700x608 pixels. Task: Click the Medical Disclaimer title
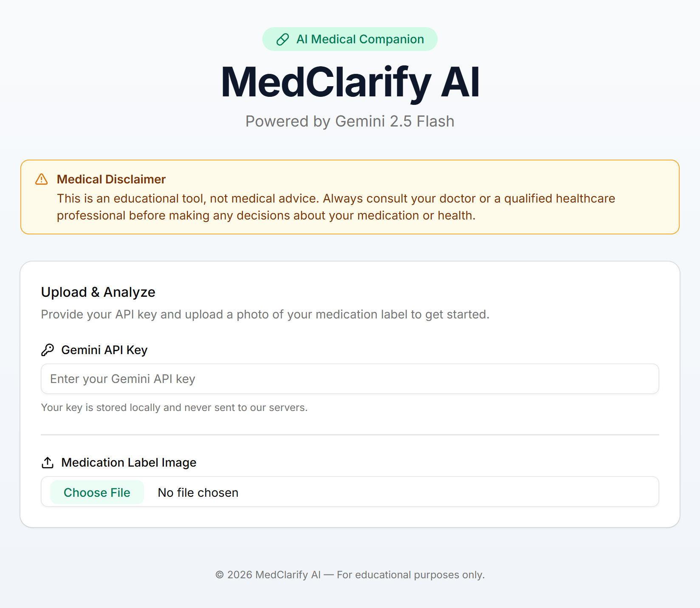point(111,179)
